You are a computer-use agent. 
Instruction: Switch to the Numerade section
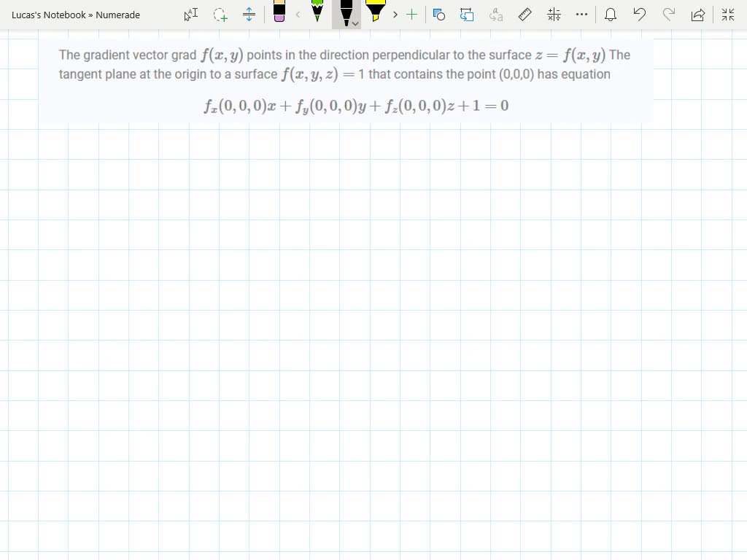117,14
